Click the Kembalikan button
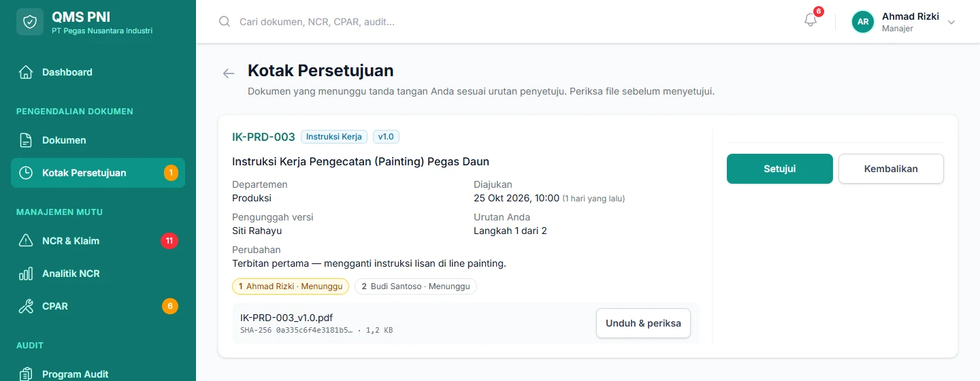This screenshot has height=381, width=980. click(891, 169)
